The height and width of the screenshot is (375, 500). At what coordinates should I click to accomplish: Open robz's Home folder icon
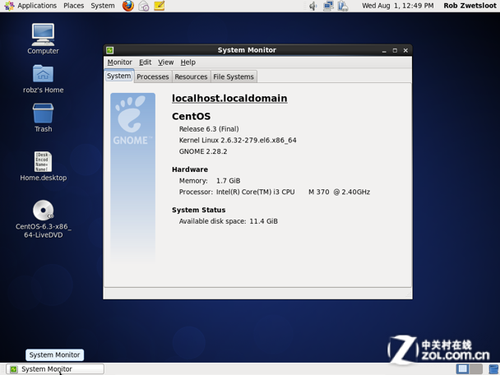pyautogui.click(x=43, y=79)
